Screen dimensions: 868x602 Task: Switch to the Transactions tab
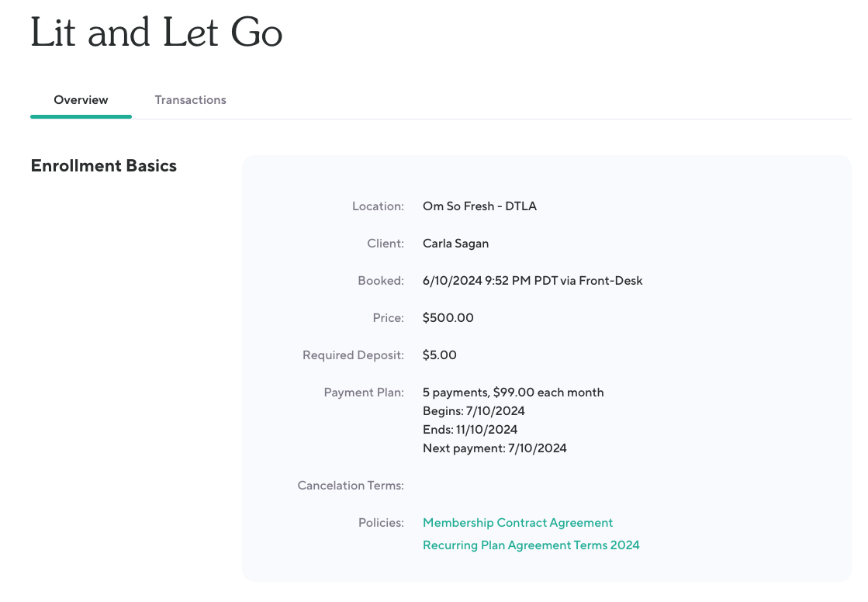190,100
